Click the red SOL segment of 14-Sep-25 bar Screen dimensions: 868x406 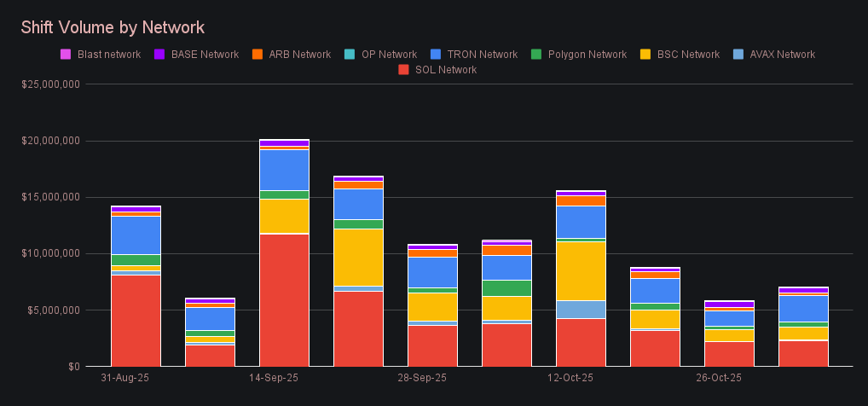coord(284,299)
